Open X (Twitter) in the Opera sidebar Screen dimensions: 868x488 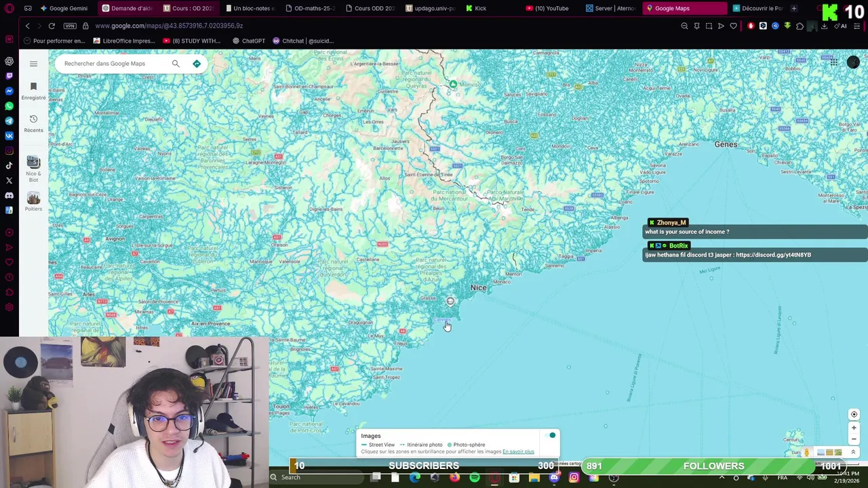pos(9,180)
